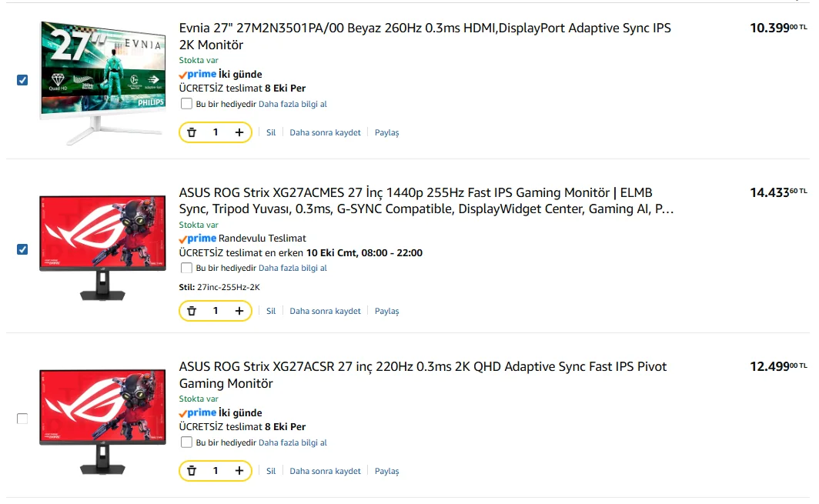This screenshot has width=819, height=504.
Task: Save ASUS XG27ACMES for later via Daha sonra kaydet
Action: tap(325, 312)
